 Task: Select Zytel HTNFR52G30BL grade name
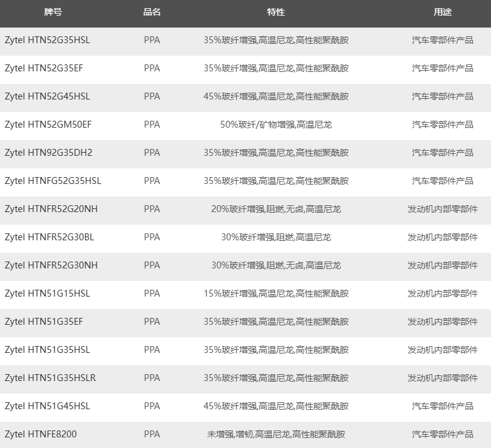tap(49, 237)
